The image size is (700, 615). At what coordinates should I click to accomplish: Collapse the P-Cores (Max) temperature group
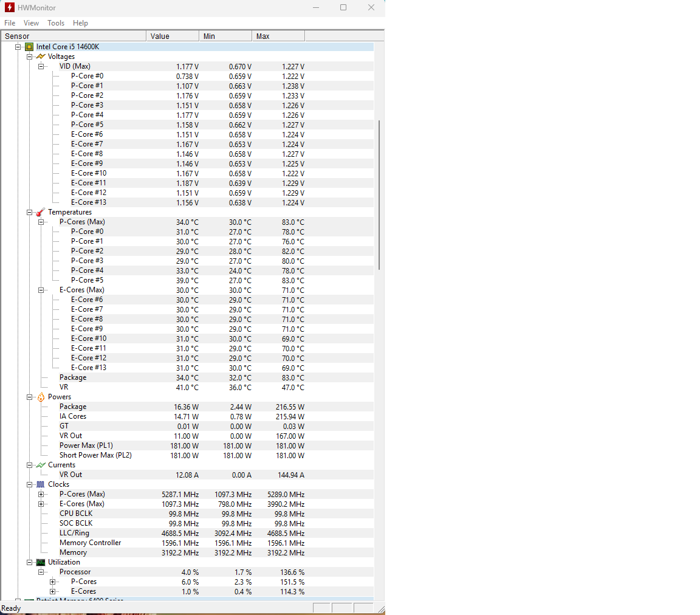pos(41,222)
